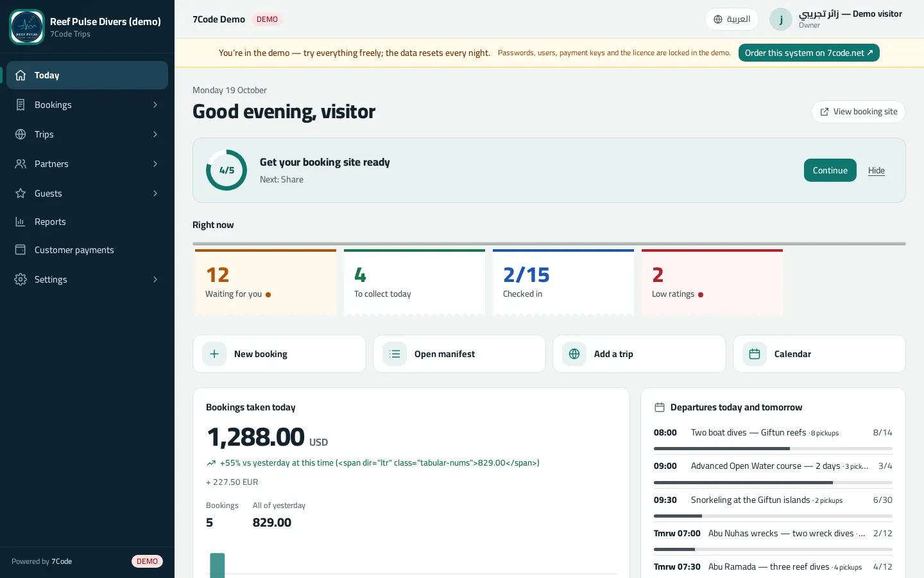This screenshot has height=578, width=924.
Task: Select the 09:00 Advanced Open Water course departure
Action: point(773,471)
